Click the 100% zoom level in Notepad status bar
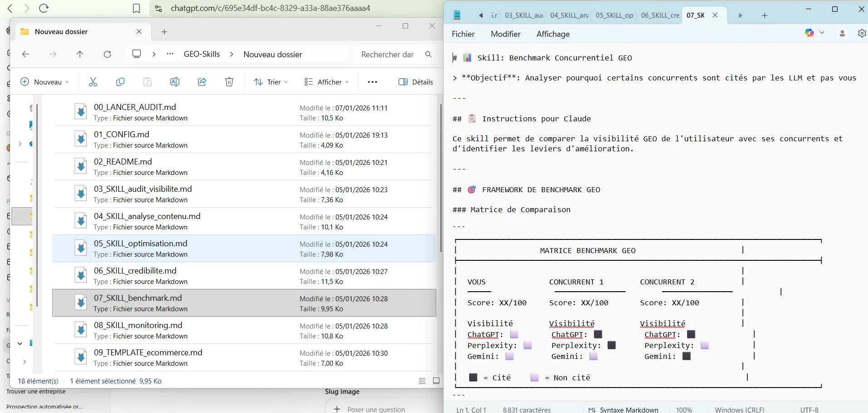Screen dimensions: 868x413 (684, 409)
